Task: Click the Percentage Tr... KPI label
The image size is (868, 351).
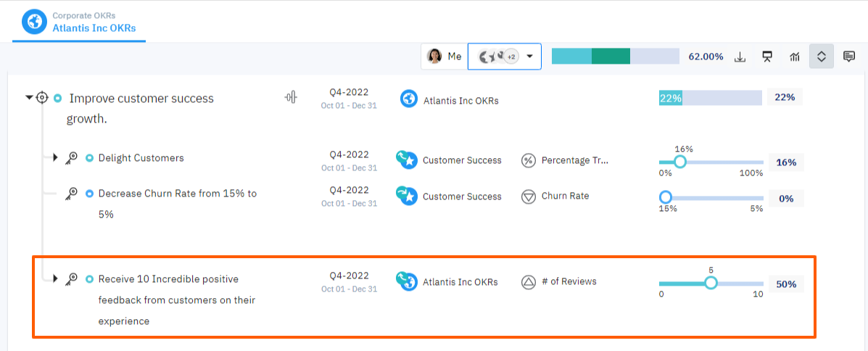Action: coord(574,160)
